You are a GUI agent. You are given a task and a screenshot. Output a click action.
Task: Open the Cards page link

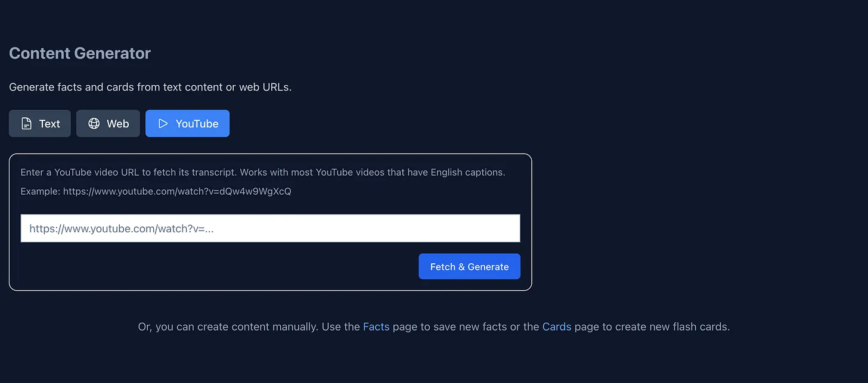[557, 326]
